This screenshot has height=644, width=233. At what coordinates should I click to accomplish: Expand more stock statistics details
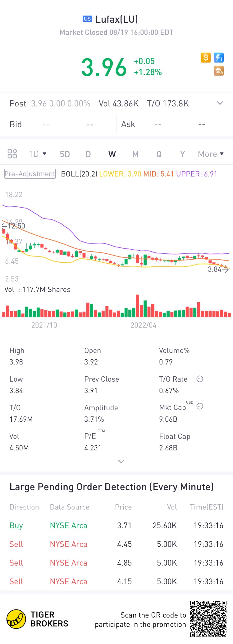121,461
